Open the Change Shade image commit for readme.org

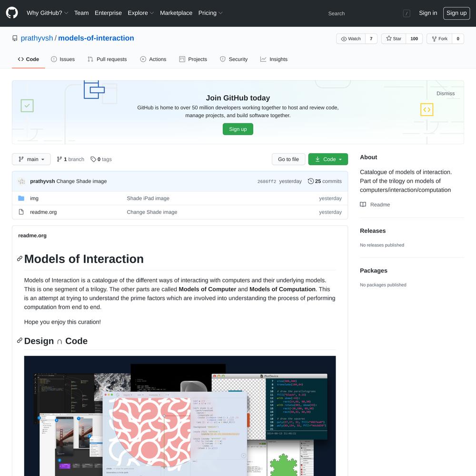[x=152, y=212]
